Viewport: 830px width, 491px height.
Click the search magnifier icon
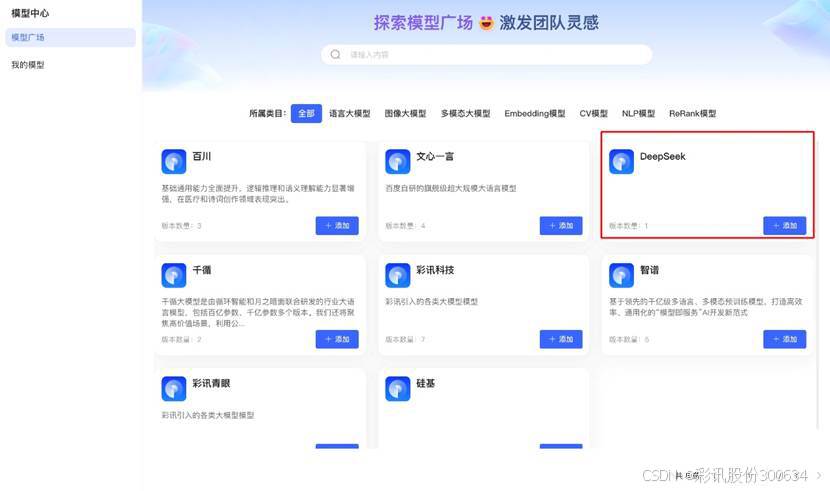pyautogui.click(x=335, y=54)
